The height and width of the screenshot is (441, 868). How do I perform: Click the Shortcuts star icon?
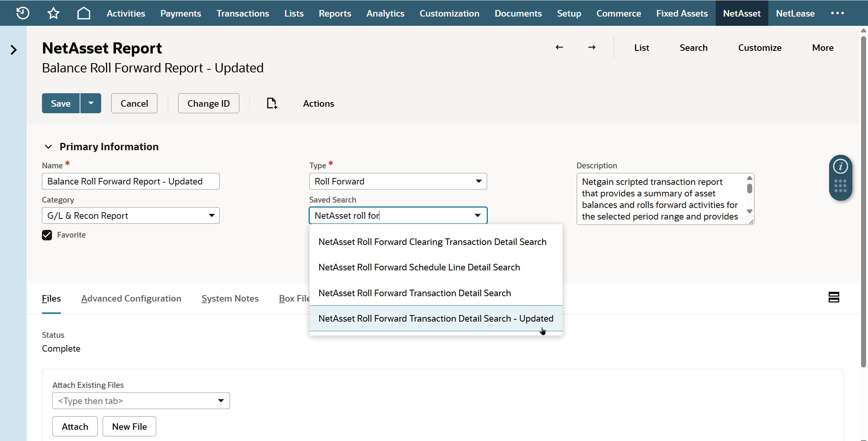pyautogui.click(x=53, y=13)
